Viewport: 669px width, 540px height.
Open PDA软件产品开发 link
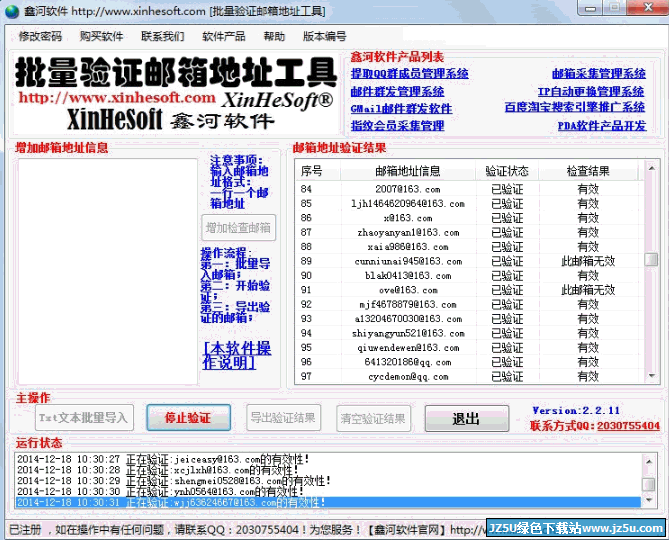pos(602,126)
